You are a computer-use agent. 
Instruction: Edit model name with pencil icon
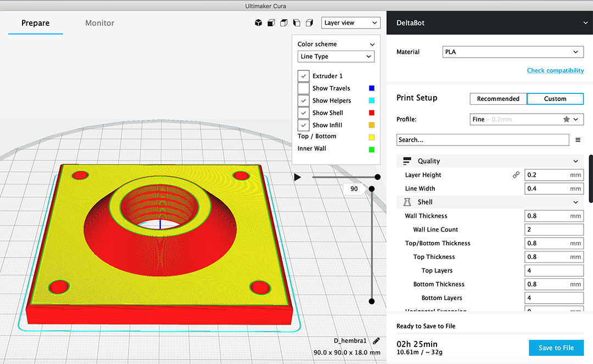(376, 341)
